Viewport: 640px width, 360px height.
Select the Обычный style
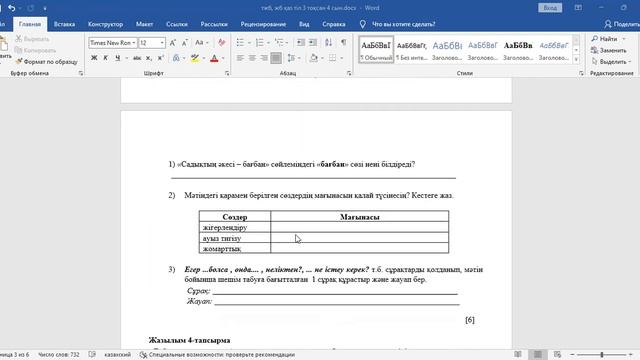376,50
